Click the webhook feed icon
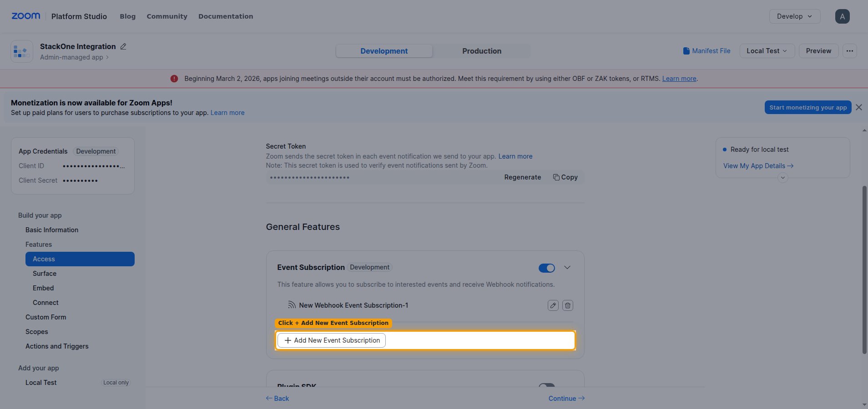This screenshot has height=409, width=868. point(292,305)
